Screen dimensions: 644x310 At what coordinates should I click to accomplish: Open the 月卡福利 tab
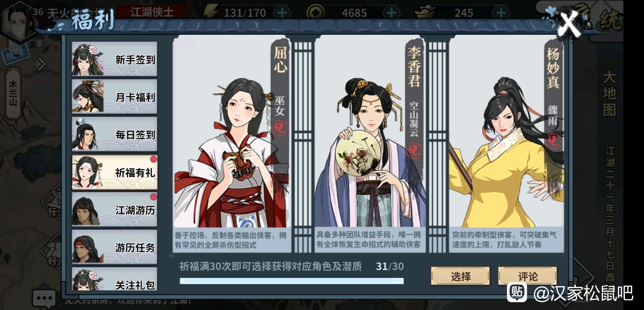pos(114,97)
